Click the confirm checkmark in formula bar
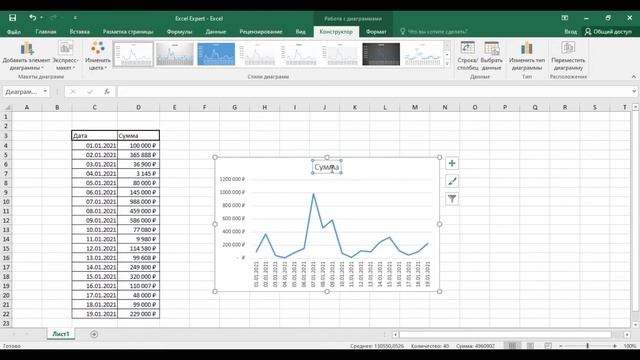This screenshot has width=640, height=360. pyautogui.click(x=90, y=91)
